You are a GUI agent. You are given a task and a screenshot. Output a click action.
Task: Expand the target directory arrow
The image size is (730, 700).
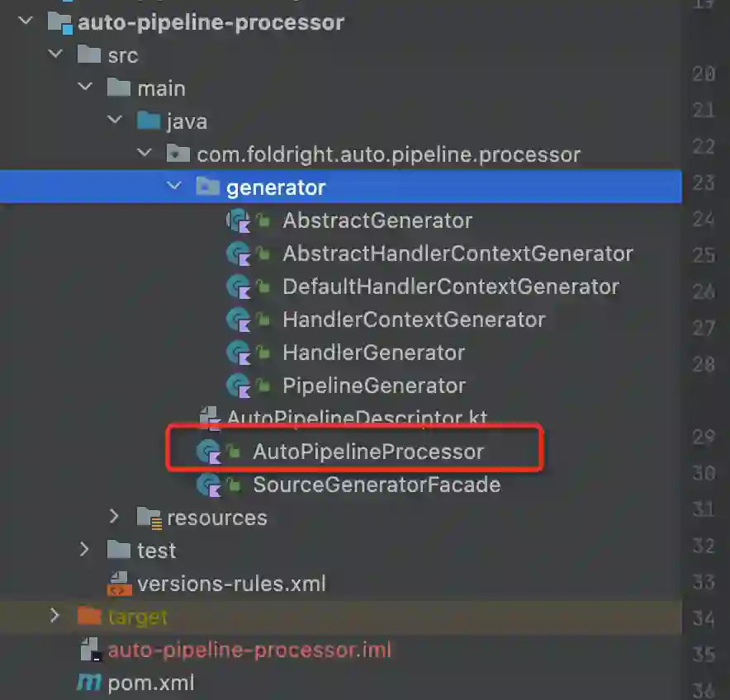click(55, 617)
